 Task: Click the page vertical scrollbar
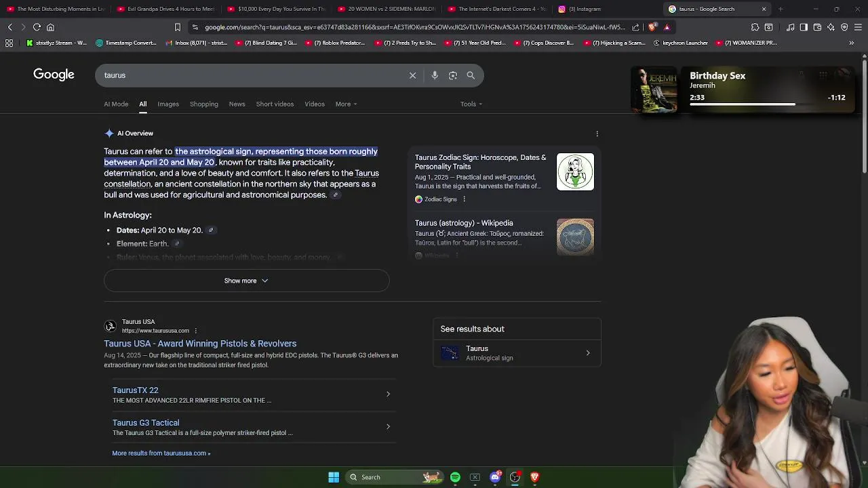click(864, 115)
